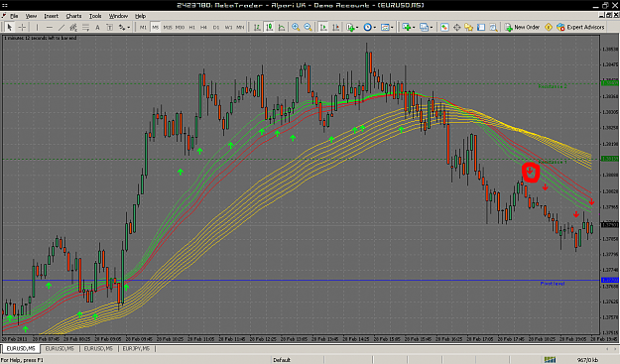Screen dimensions: 620x364
Task: Show the Data Window panel
Action: (x=456, y=27)
